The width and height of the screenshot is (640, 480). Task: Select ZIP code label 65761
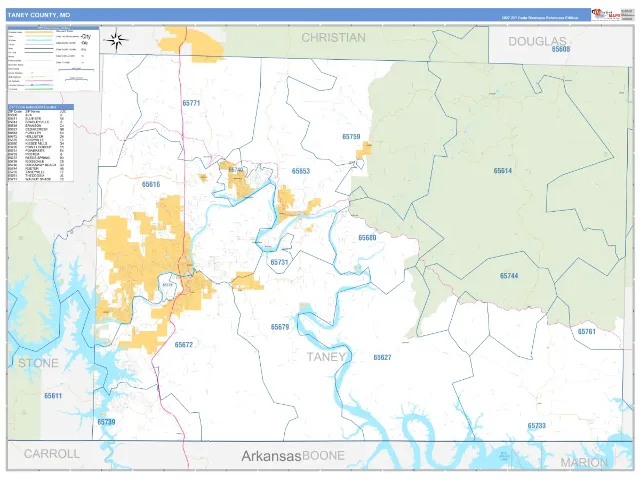tap(587, 331)
